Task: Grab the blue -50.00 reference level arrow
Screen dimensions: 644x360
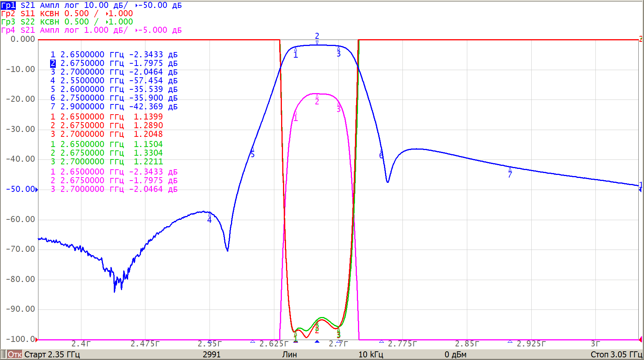Action: [37, 190]
